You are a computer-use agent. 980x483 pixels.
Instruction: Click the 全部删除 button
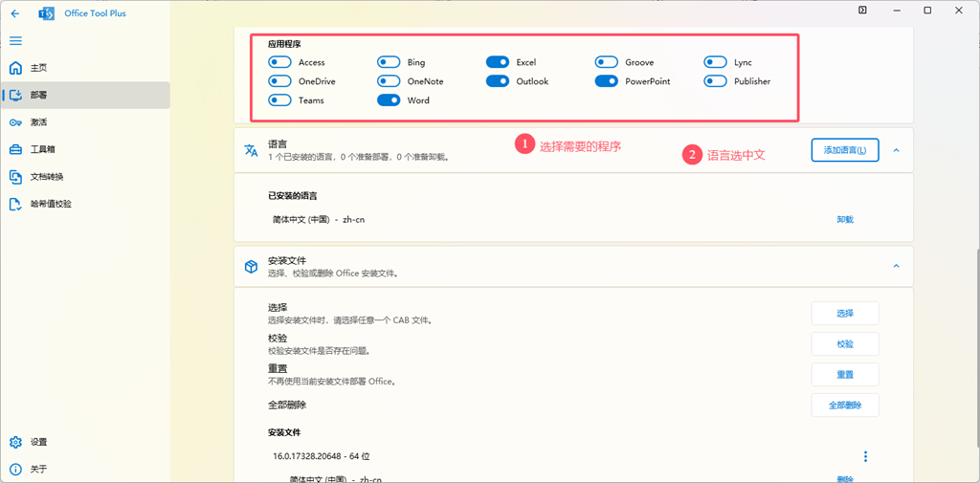tap(845, 405)
